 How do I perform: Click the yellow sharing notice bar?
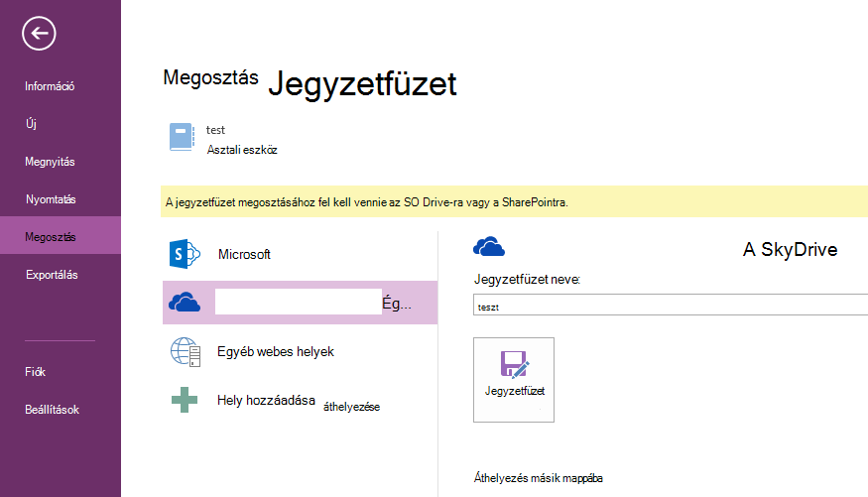coord(514,202)
